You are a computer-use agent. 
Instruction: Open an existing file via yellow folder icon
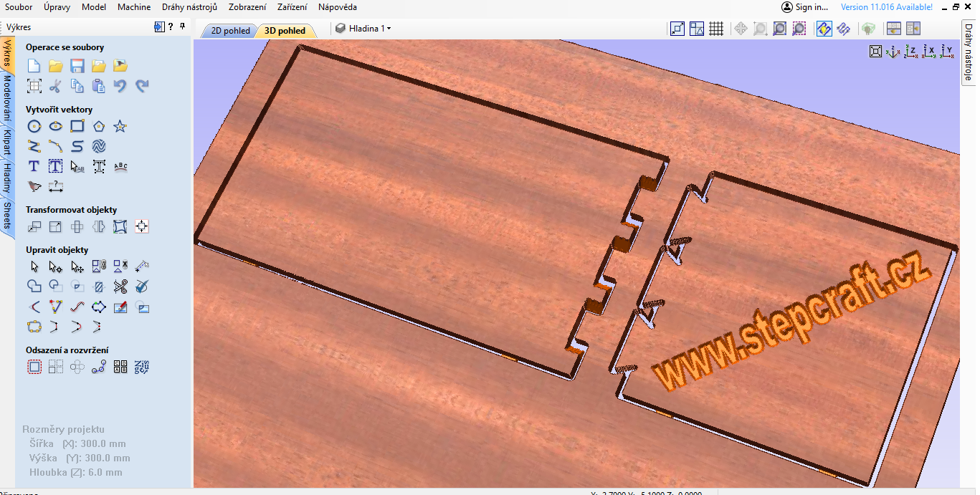coord(55,66)
